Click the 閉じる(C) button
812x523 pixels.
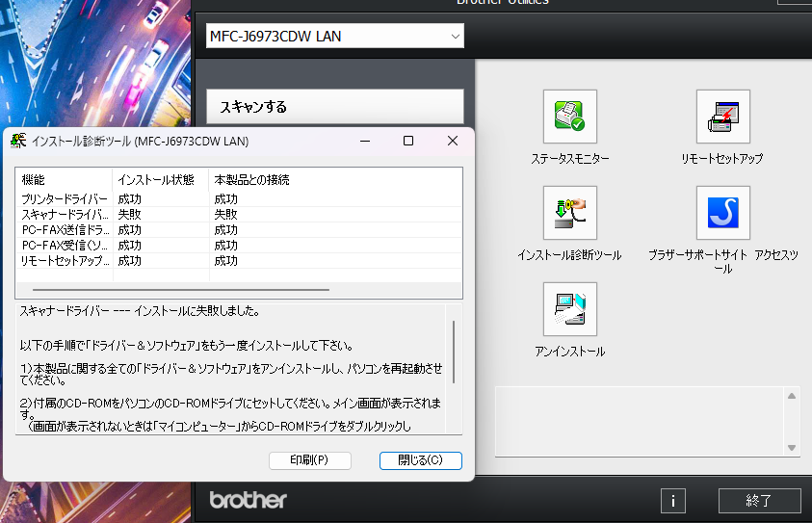pyautogui.click(x=421, y=460)
